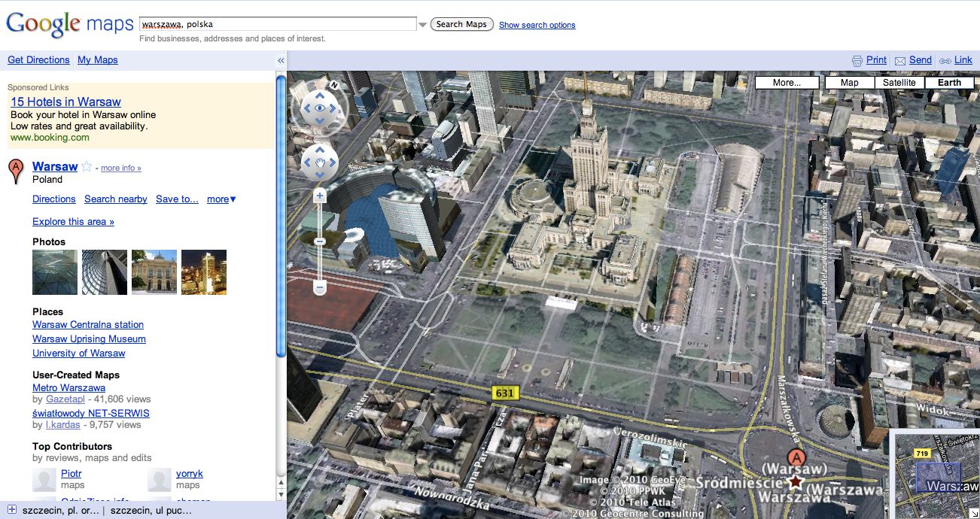
Task: Click the 631 road shield on map
Action: click(504, 393)
